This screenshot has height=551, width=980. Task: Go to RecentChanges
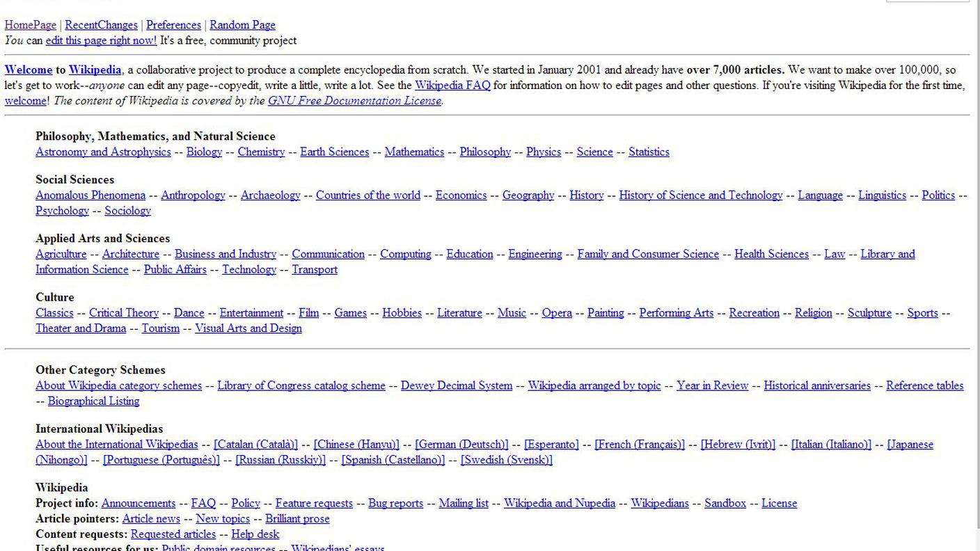click(x=101, y=25)
